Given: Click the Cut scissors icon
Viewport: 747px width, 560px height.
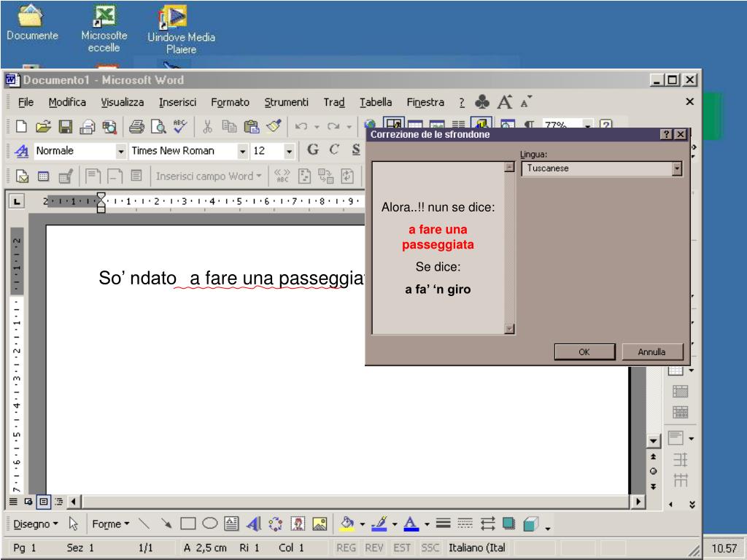Looking at the screenshot, I should click(207, 126).
